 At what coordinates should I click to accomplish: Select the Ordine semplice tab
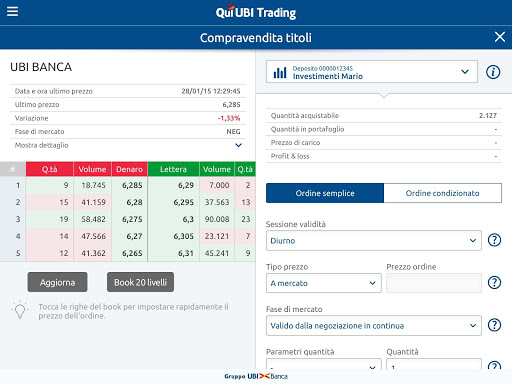tap(325, 193)
